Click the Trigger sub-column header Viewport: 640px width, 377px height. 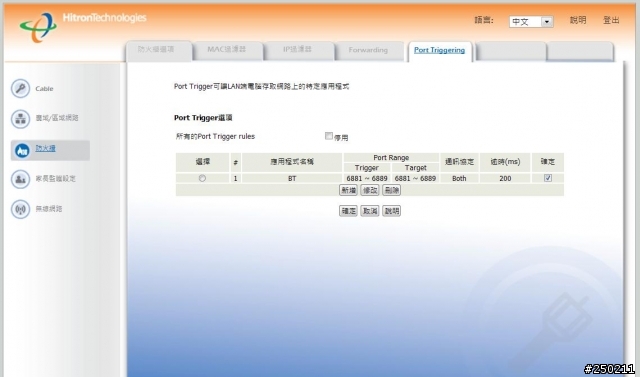pyautogui.click(x=367, y=168)
